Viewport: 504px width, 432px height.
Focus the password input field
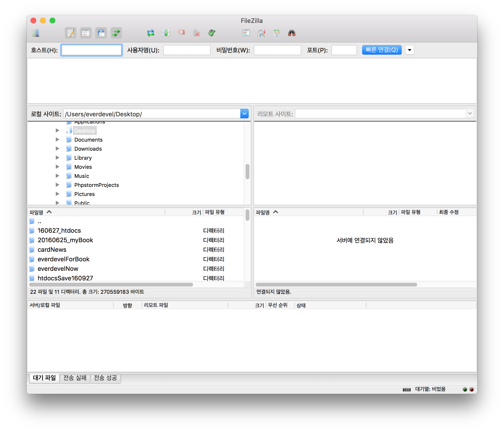point(278,50)
